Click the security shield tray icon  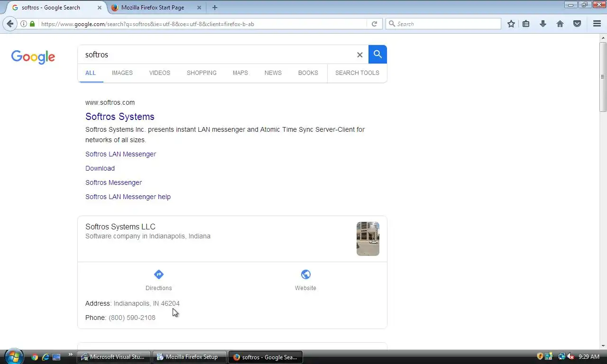pyautogui.click(x=540, y=356)
